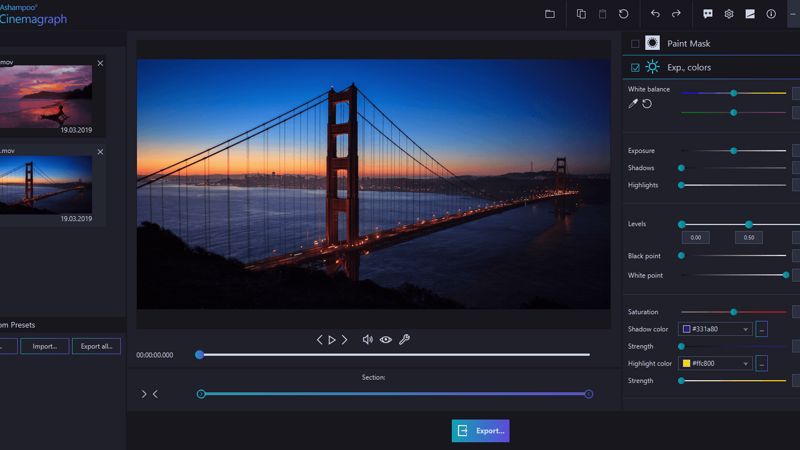Click the purple shadow color swatch
This screenshot has width=800, height=450.
pyautogui.click(x=687, y=329)
